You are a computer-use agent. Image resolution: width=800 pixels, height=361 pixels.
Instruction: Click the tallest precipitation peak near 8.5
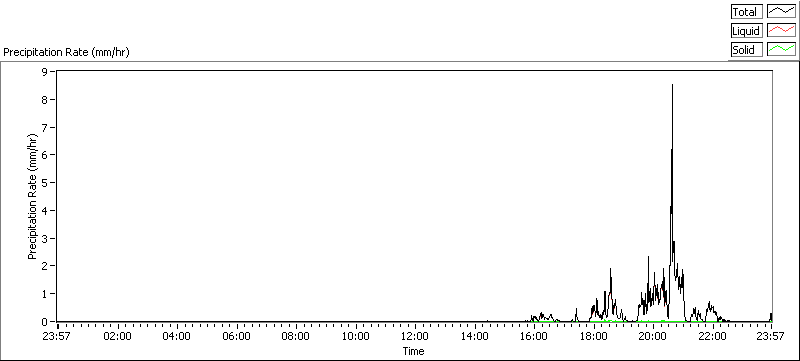pyautogui.click(x=672, y=85)
